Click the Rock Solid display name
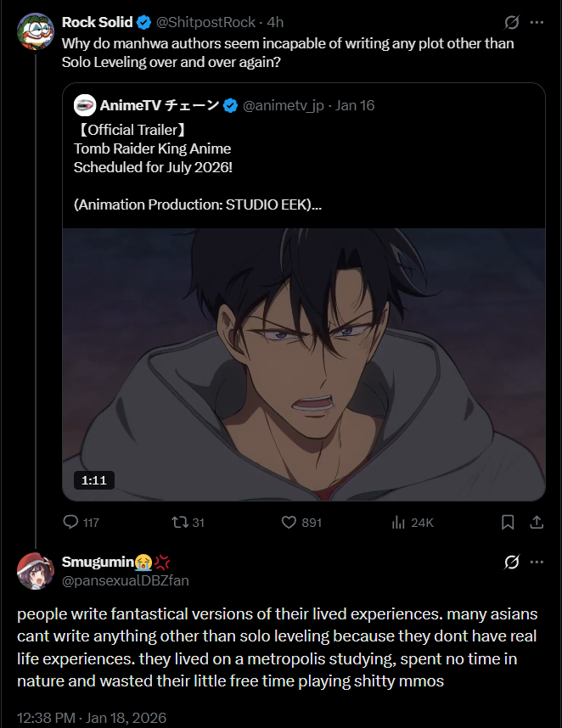562x728 pixels. point(97,23)
